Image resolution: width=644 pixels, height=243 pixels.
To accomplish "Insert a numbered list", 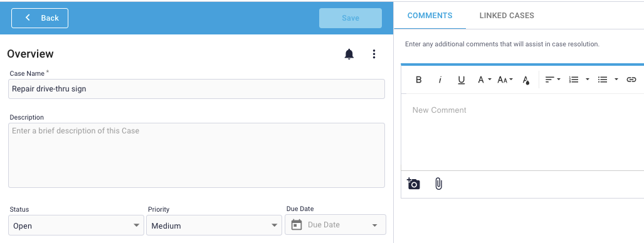I will click(x=574, y=80).
